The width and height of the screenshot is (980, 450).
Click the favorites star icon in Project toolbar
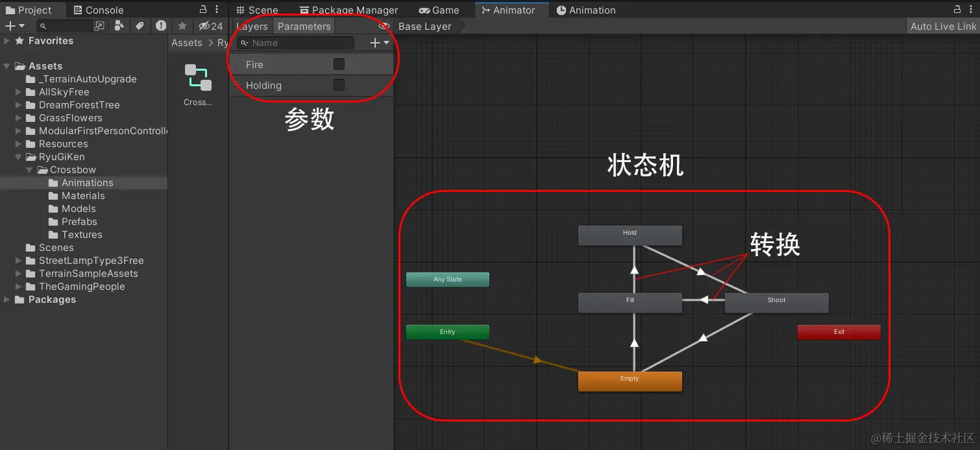click(182, 26)
